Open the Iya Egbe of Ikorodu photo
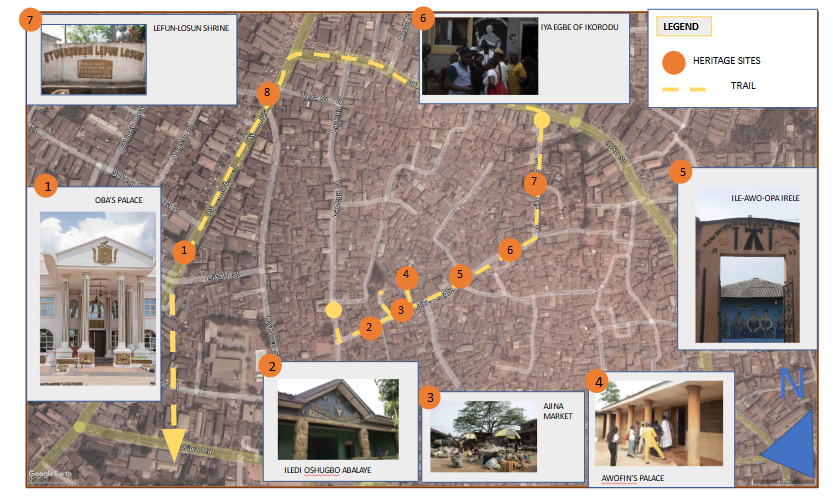This screenshot has width=833, height=498. (x=479, y=56)
